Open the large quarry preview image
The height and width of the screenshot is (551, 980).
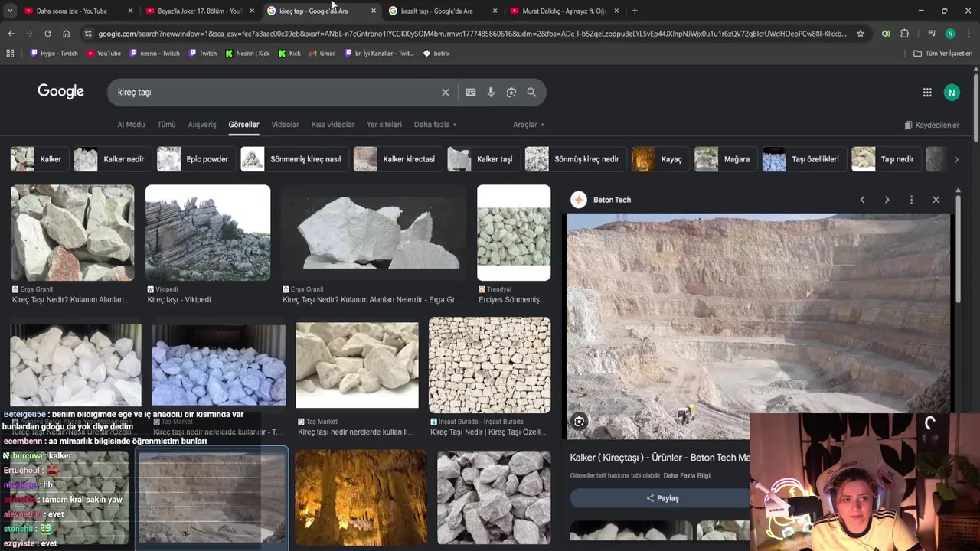click(758, 327)
